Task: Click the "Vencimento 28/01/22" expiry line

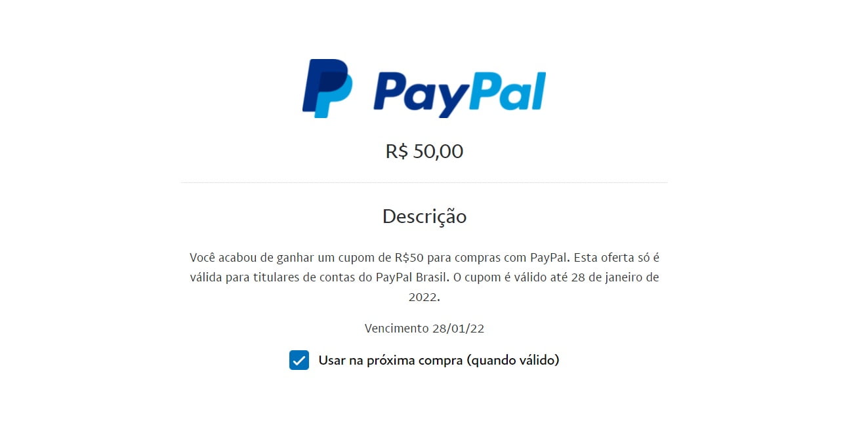Action: pos(424,329)
